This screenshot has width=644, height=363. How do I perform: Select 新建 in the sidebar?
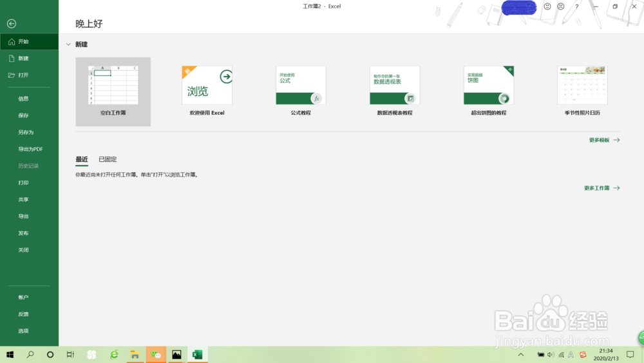tap(29, 59)
